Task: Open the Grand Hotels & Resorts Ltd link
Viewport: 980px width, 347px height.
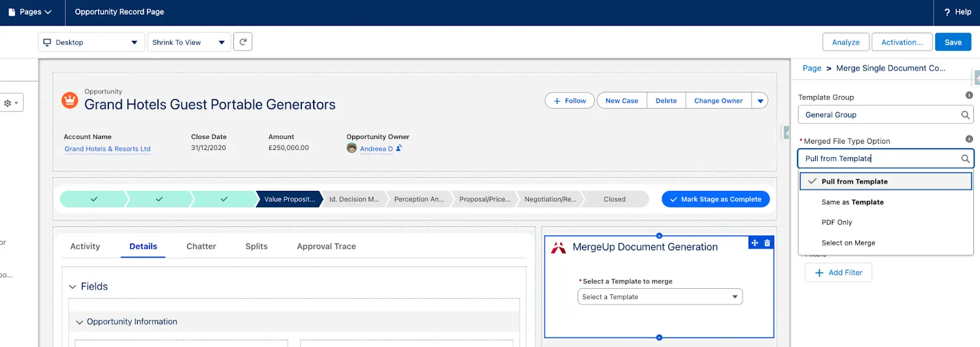Action: [x=107, y=149]
